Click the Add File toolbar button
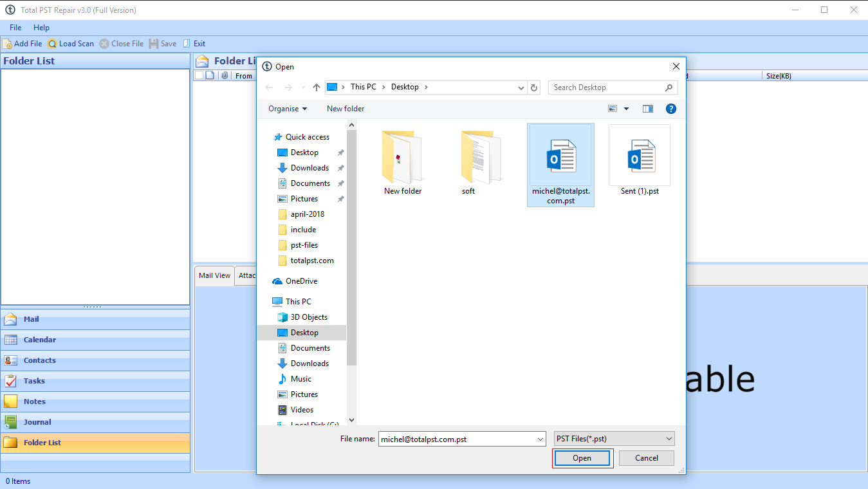The image size is (868, 489). click(x=22, y=44)
